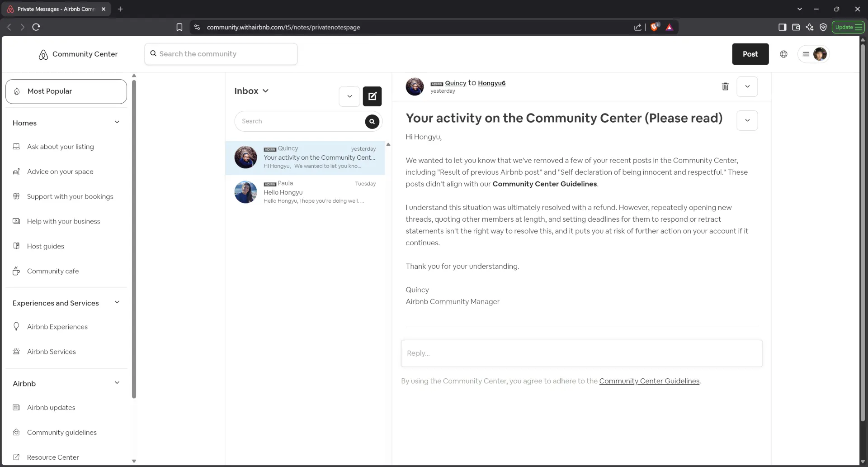Open the language globe icon

click(x=783, y=54)
